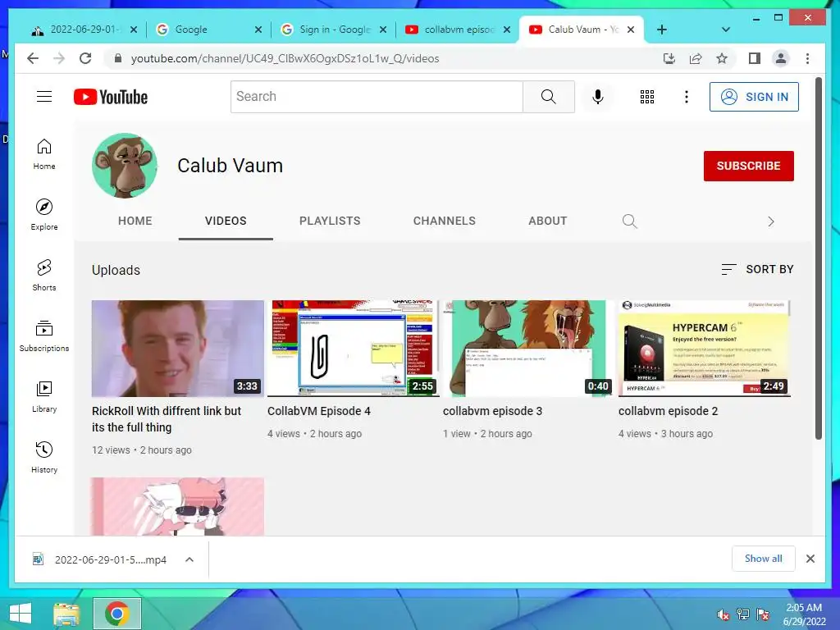
Task: Go to Home in sidebar
Action: tap(44, 154)
